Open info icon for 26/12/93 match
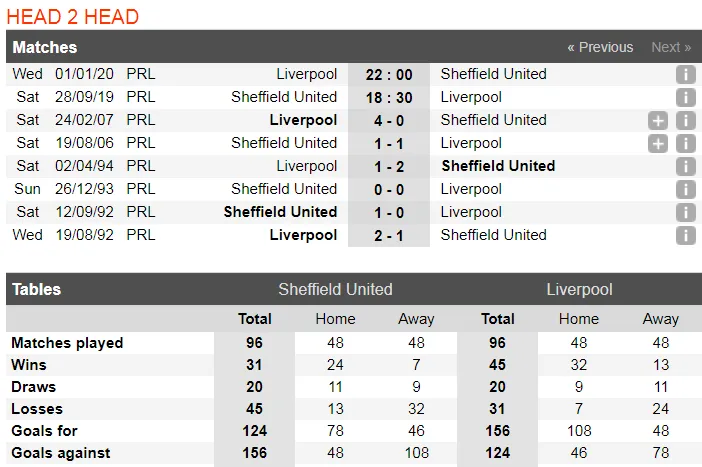The height and width of the screenshot is (467, 702). [x=685, y=190]
